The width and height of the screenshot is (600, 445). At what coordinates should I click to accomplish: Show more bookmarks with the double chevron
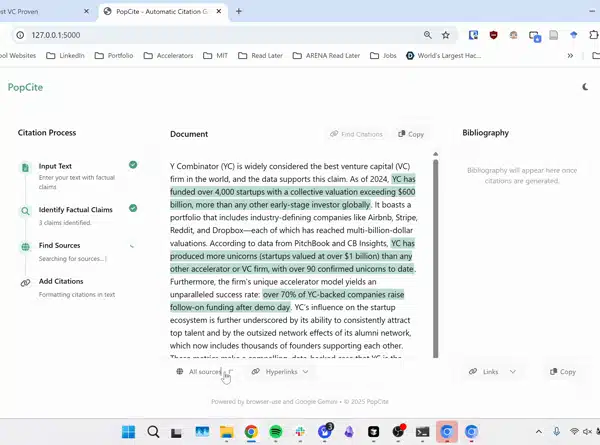pos(570,55)
